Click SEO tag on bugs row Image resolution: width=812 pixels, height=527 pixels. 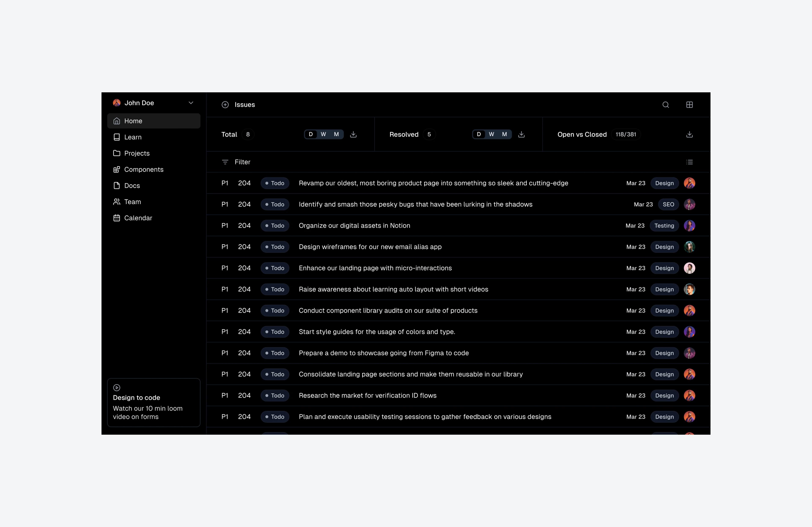668,204
